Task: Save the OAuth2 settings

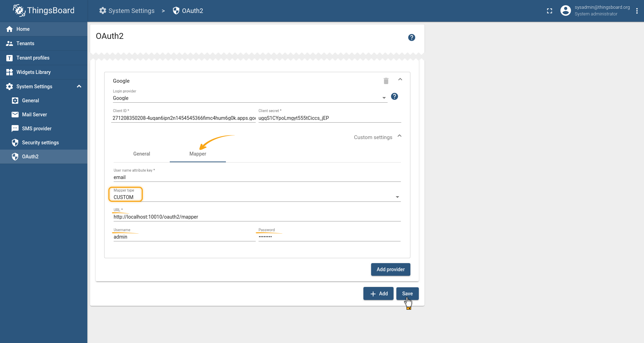Action: tap(408, 294)
